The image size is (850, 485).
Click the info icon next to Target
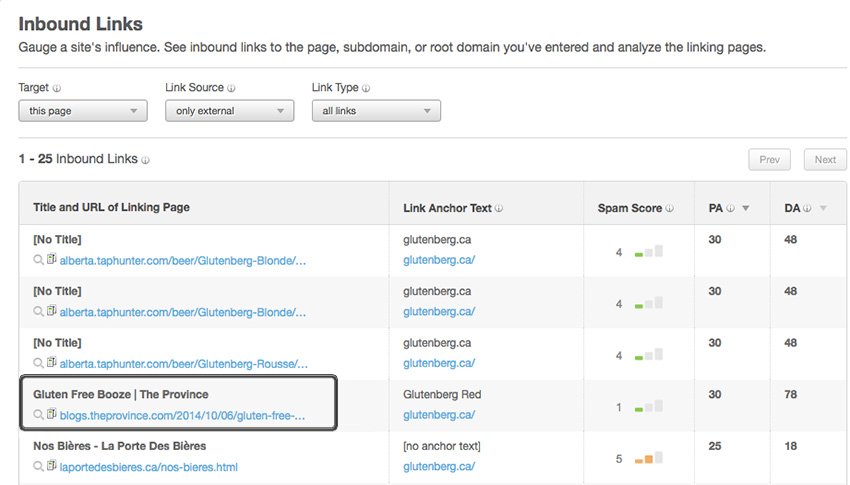[x=57, y=88]
